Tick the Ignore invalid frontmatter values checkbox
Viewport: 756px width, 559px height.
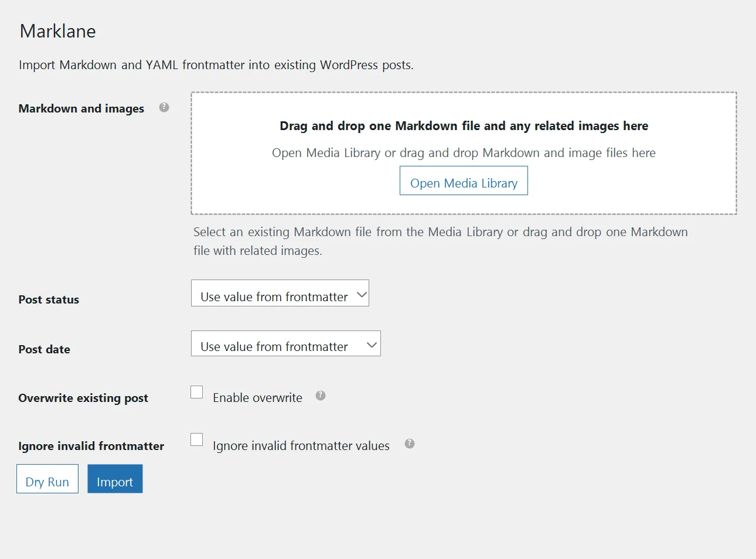click(x=197, y=439)
